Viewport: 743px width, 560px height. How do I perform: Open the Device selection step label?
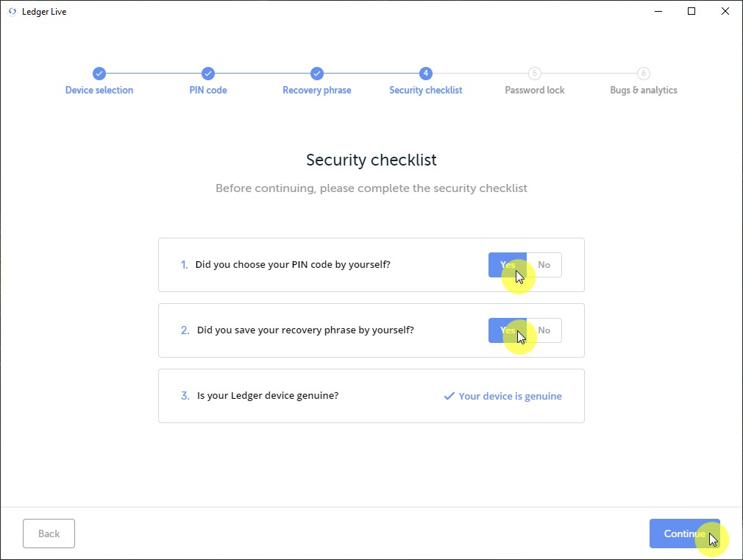point(99,91)
